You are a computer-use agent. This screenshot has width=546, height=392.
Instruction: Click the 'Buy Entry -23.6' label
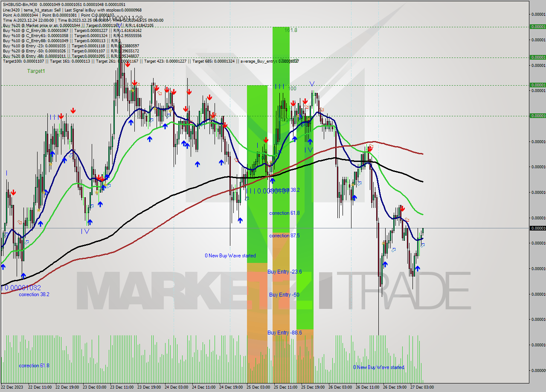[x=285, y=272]
